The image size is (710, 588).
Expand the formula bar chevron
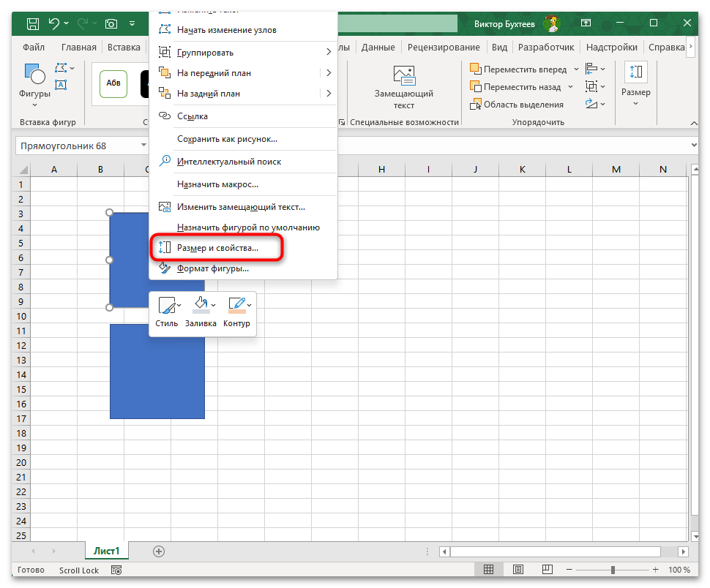[694, 146]
